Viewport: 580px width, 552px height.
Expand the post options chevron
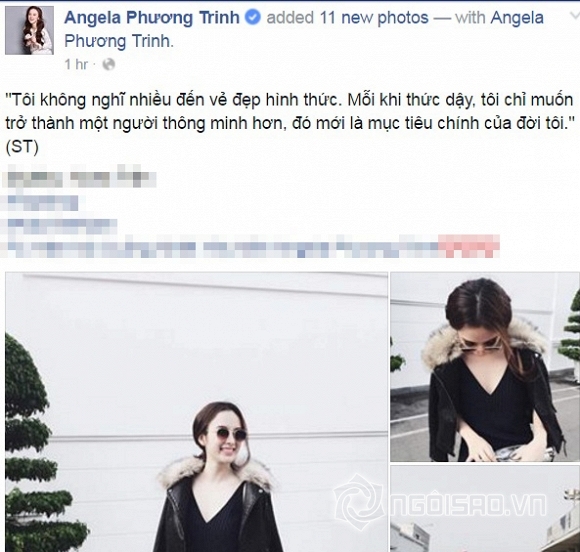click(575, 16)
